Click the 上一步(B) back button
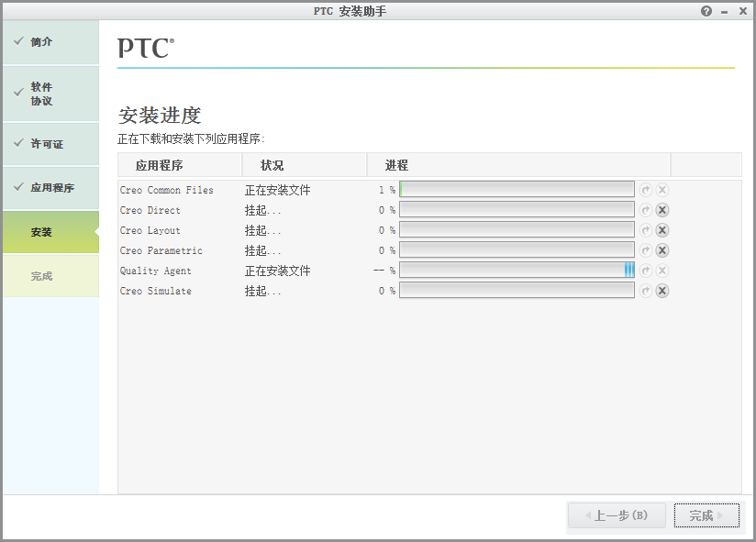The width and height of the screenshot is (756, 542). coord(617,515)
